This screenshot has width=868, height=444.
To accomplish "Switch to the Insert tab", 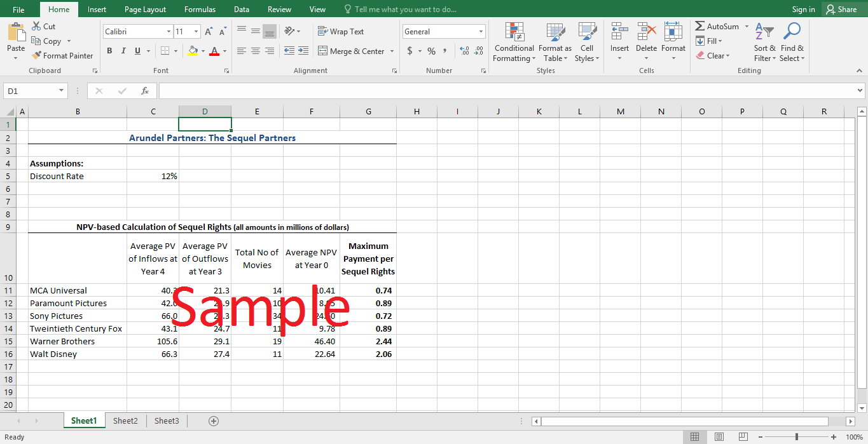I will [97, 10].
